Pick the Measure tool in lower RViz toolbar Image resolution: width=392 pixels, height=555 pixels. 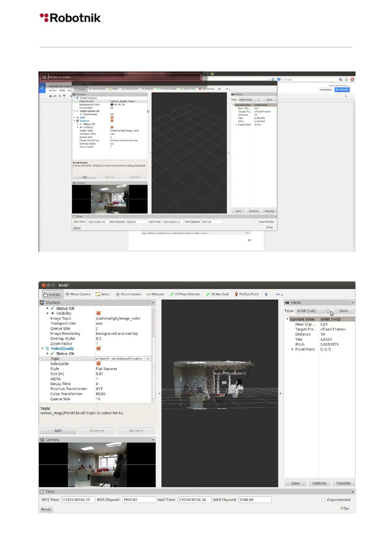(155, 294)
